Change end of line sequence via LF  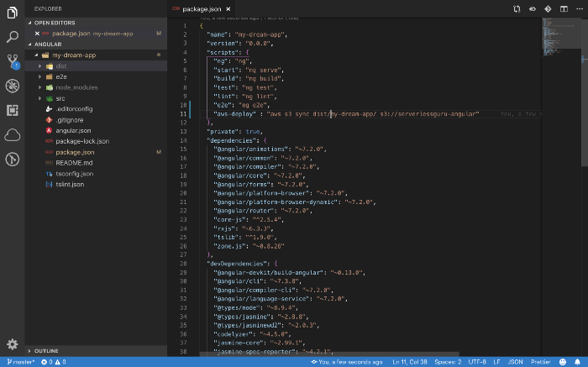pos(497,362)
